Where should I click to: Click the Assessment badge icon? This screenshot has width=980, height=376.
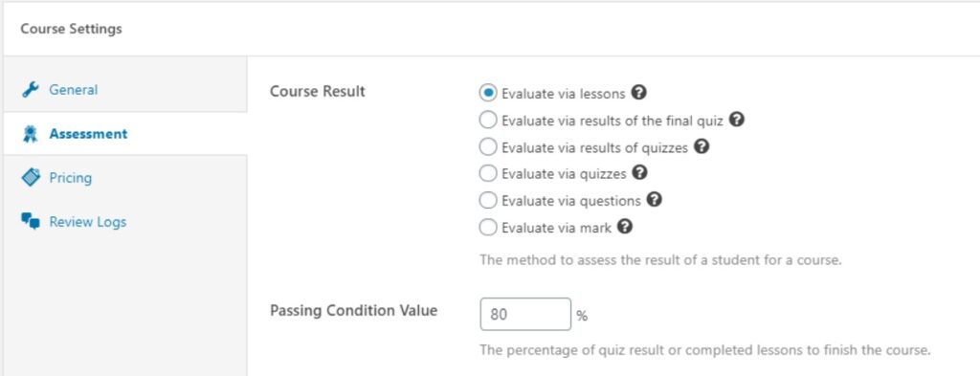(x=30, y=134)
